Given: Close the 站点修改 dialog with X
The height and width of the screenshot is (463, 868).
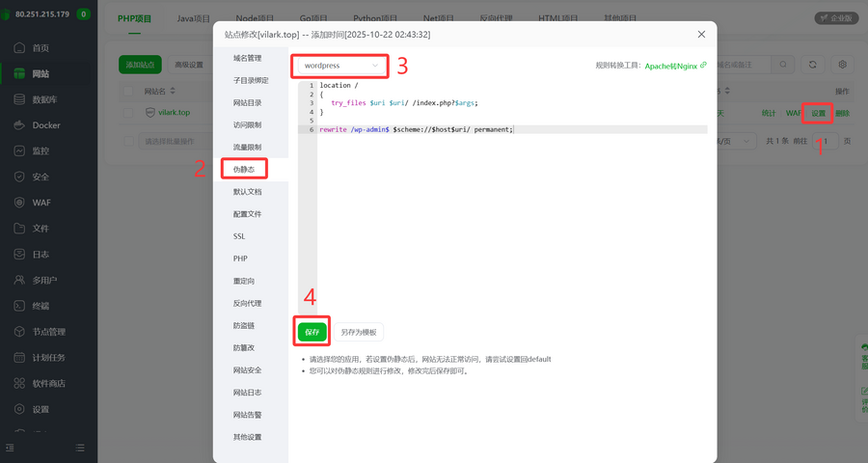Looking at the screenshot, I should [x=701, y=34].
